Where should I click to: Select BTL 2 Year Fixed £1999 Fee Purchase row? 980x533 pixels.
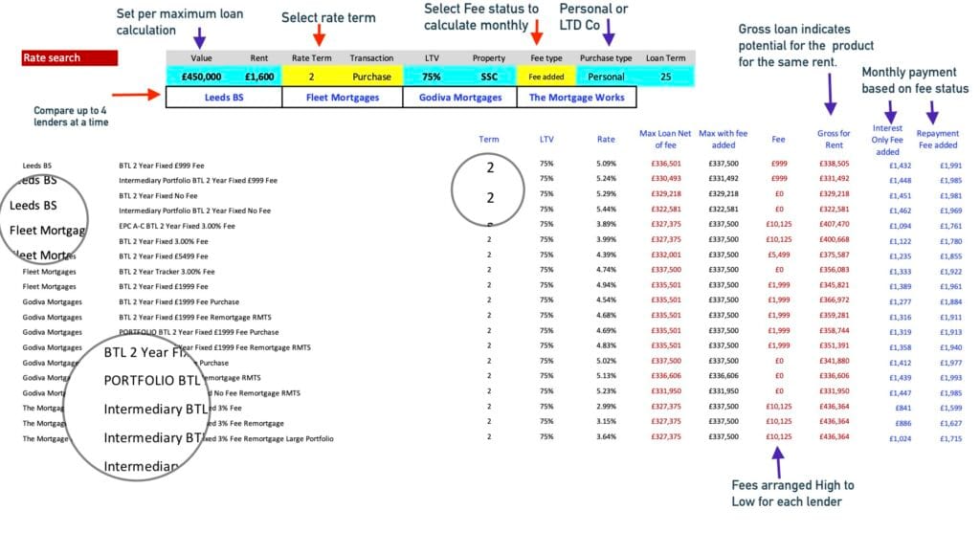[x=179, y=301]
